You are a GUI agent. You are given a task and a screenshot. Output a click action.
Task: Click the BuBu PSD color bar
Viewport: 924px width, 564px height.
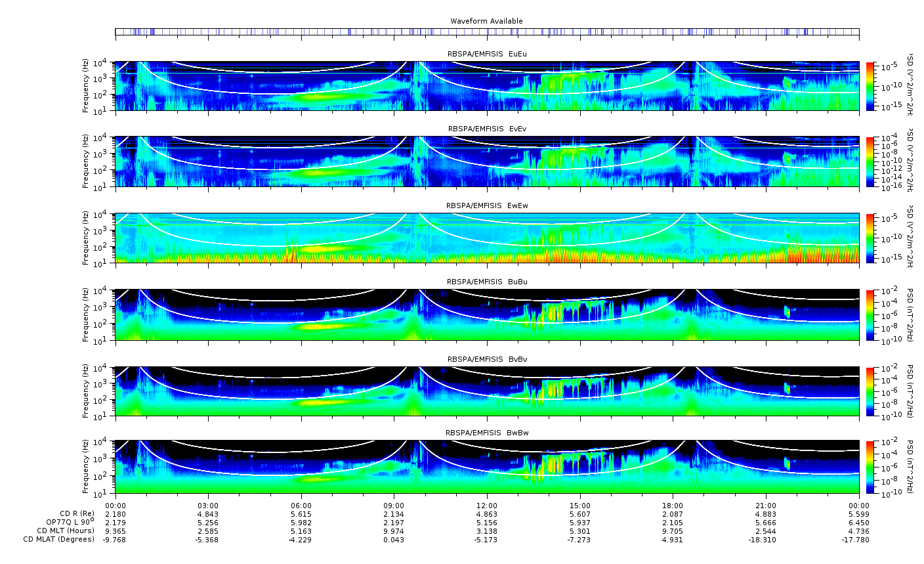[x=870, y=315]
